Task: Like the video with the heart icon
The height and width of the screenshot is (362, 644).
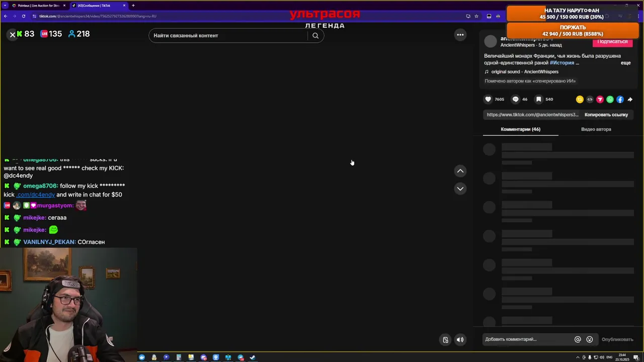Action: 488,99
